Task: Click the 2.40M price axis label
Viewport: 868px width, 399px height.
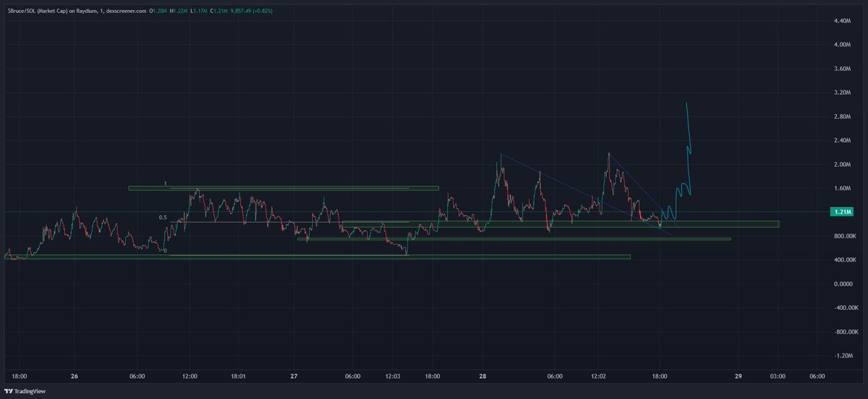Action: pos(842,140)
